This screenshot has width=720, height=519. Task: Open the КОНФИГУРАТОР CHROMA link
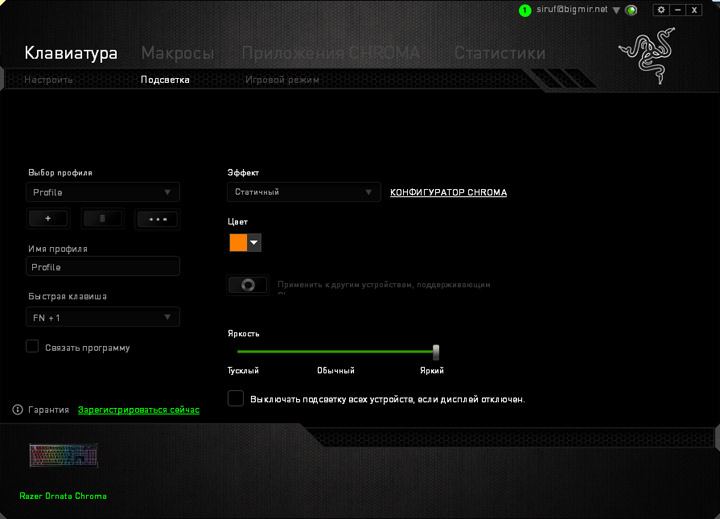pos(449,192)
